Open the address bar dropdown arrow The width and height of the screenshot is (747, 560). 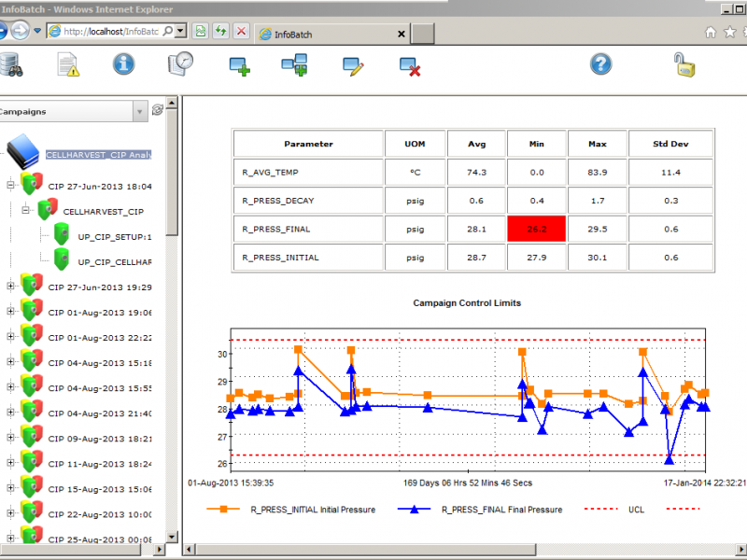pos(180,32)
